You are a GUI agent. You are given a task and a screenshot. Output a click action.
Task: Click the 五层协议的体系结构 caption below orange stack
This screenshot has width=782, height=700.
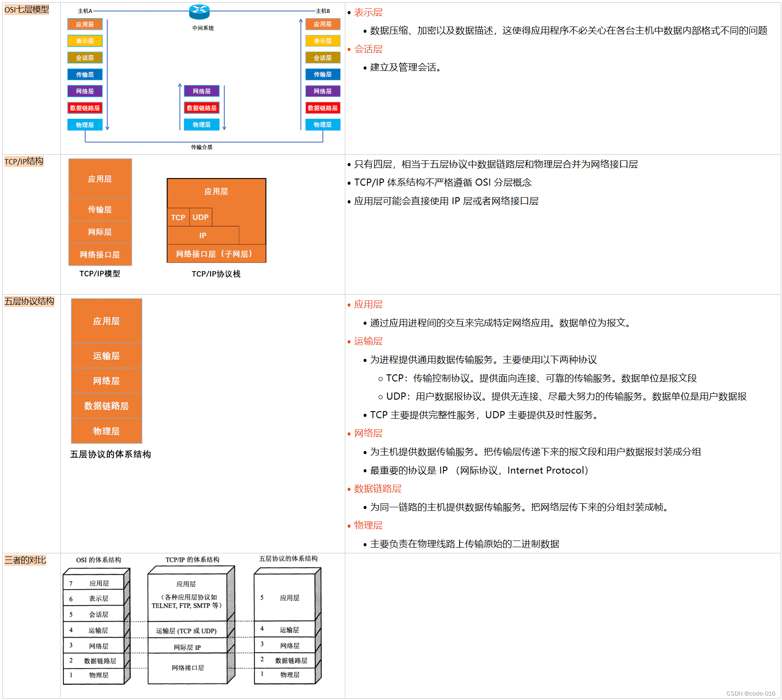(x=110, y=455)
